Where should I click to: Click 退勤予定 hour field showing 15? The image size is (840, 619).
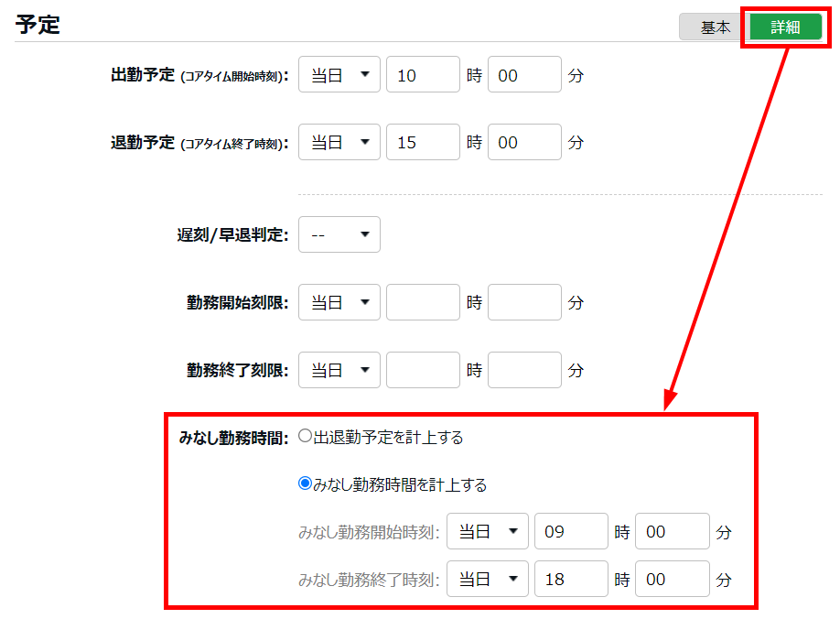pyautogui.click(x=423, y=143)
